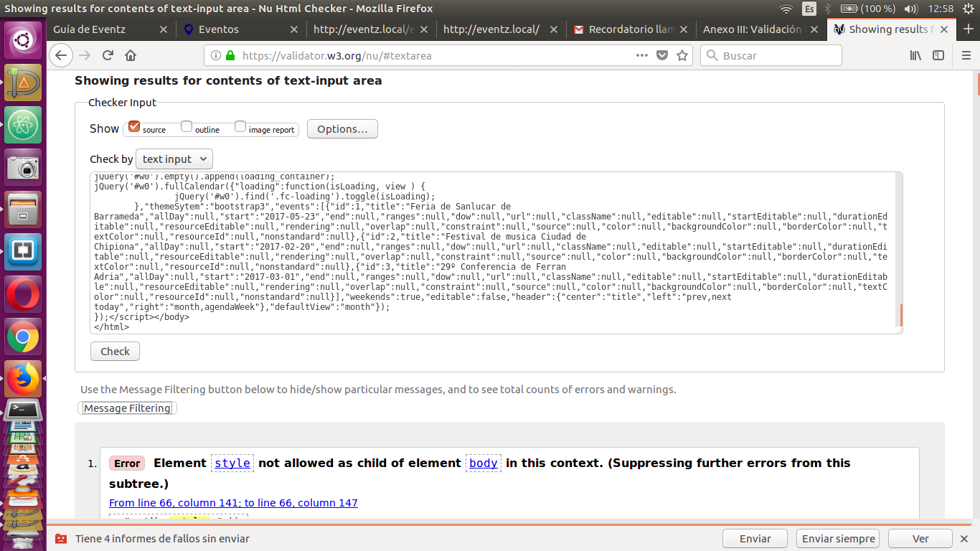980x551 pixels.
Task: Launch Opera browser from dock
Action: (x=24, y=294)
